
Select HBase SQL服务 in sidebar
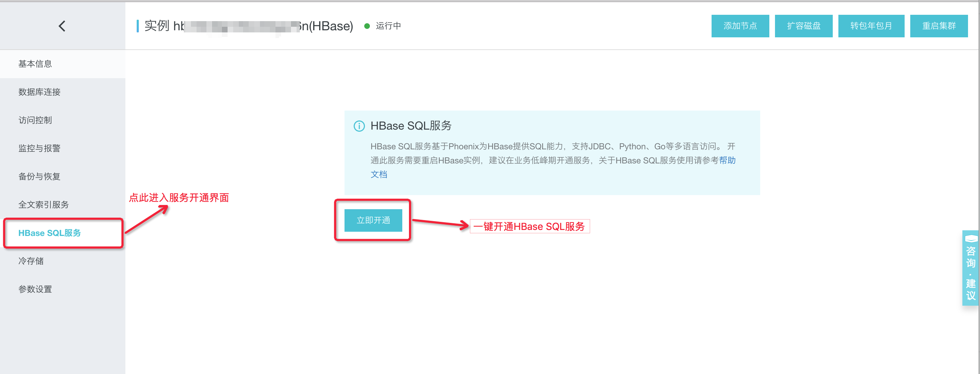coord(62,233)
